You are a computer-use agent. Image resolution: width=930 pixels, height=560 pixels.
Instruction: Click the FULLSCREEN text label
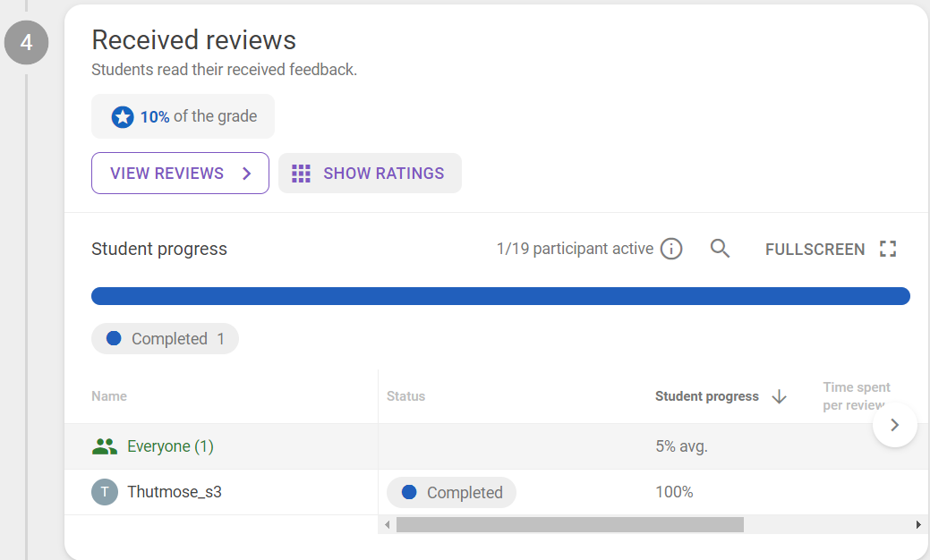tap(815, 250)
